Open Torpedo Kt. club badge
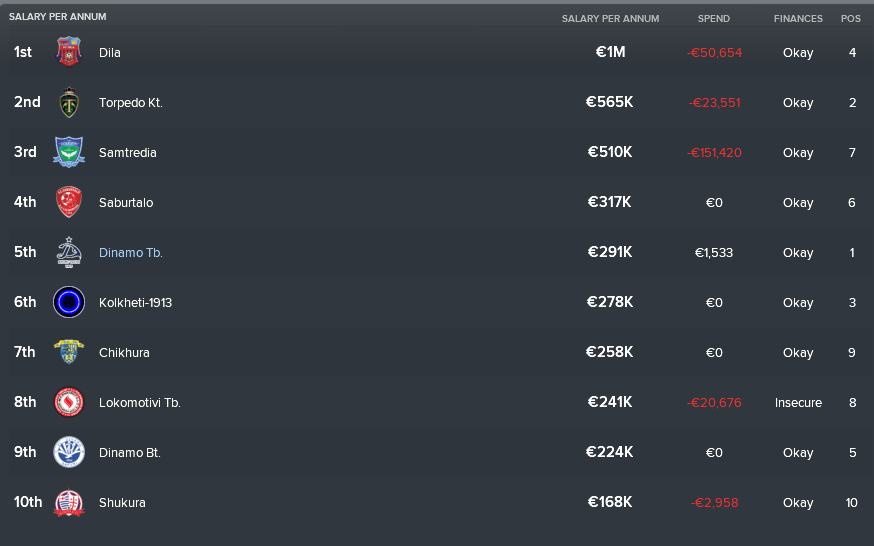The height and width of the screenshot is (546, 874). tap(69, 102)
